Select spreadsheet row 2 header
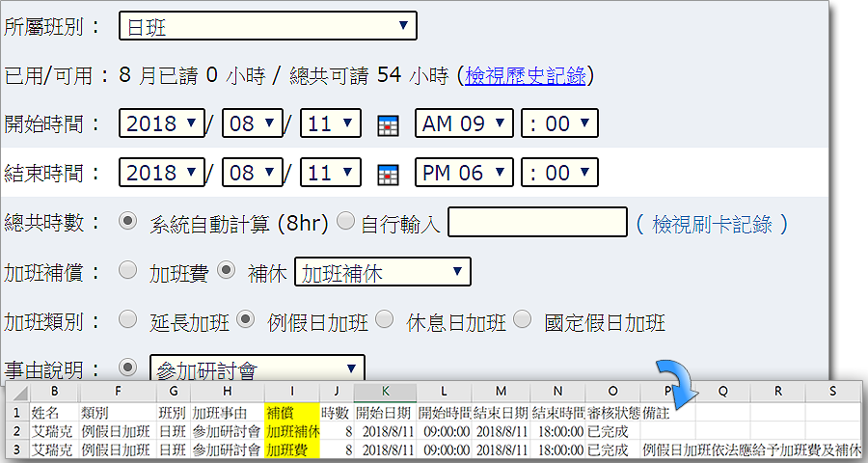This screenshot has width=868, height=463. point(17,431)
